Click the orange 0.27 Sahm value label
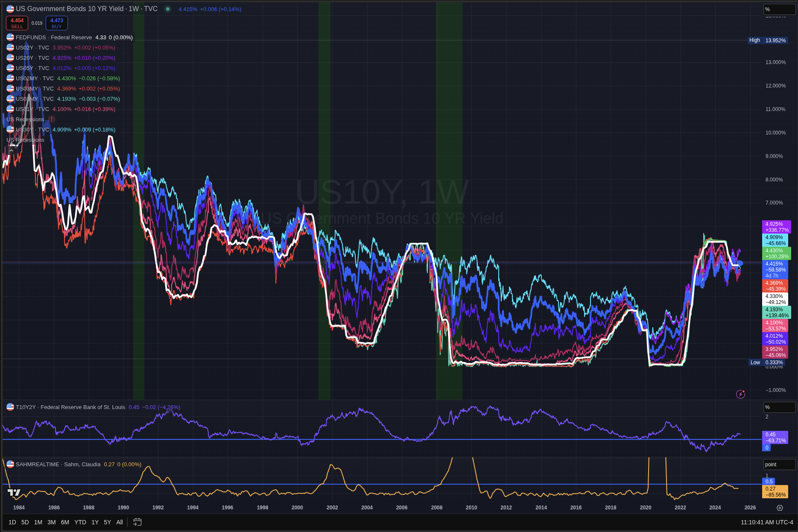The width and height of the screenshot is (798, 532). click(775, 492)
